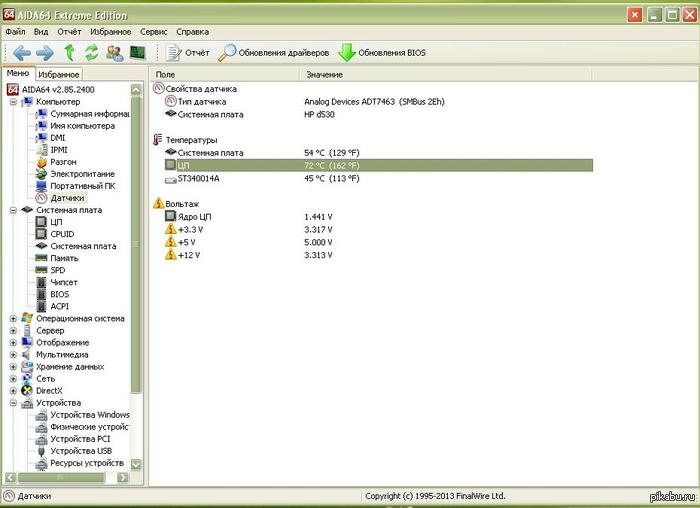Viewport: 700px width, 508px height.
Task: Select Разгон in the tree
Action: click(x=63, y=162)
